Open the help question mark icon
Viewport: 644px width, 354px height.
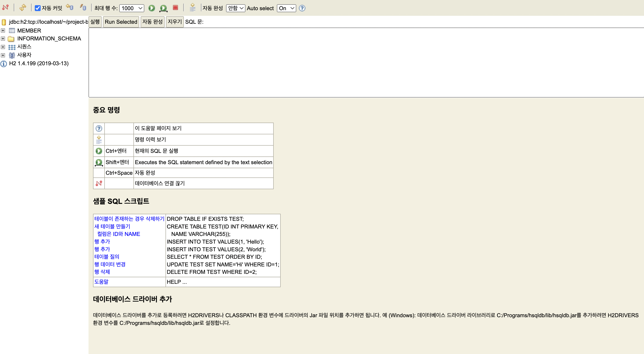tap(302, 8)
